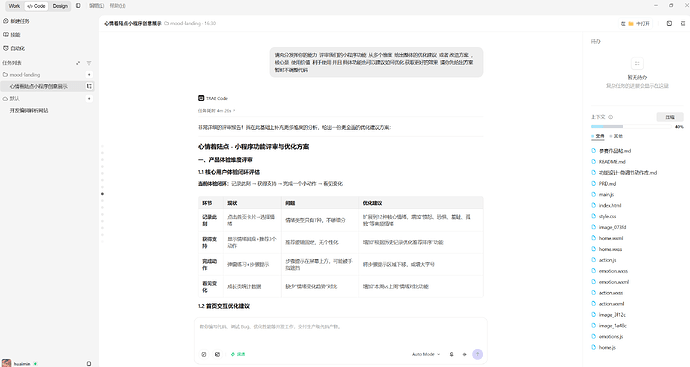
Task: Open home.wxss in context list
Action: pyautogui.click(x=610, y=249)
